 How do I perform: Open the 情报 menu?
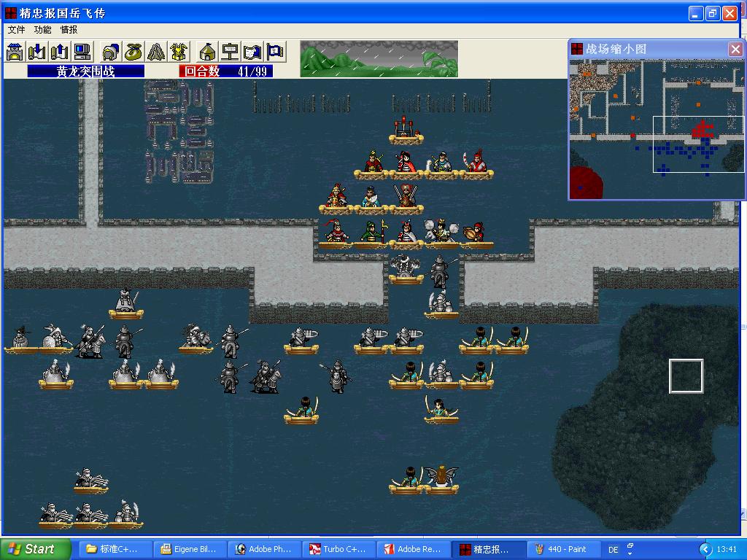coord(69,29)
